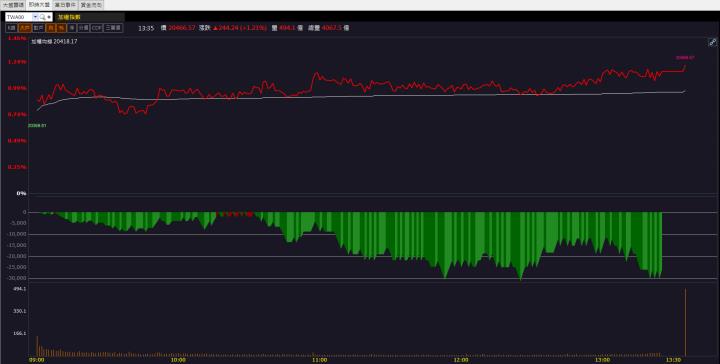Click the 11:00 time axis marker

tap(320, 360)
